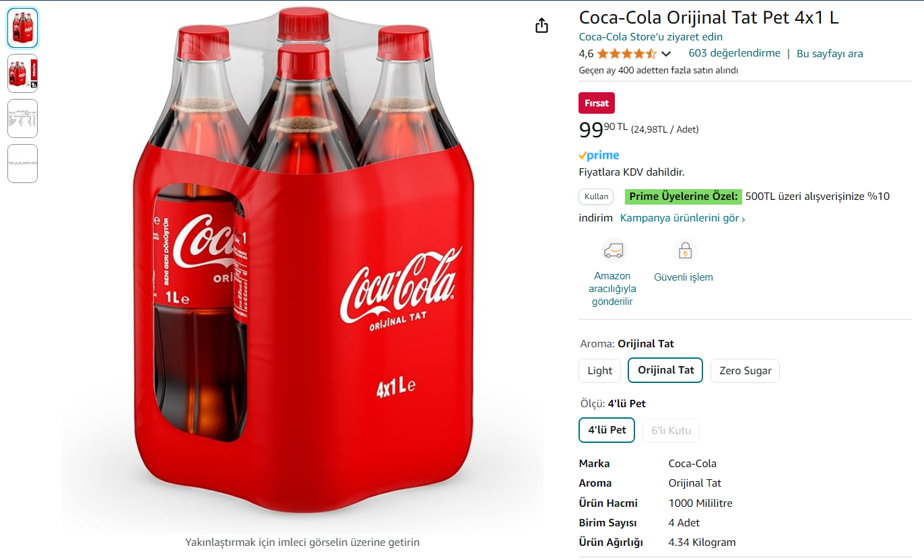Open the 603 değerlendirme reviews link
Viewport: 924px width, 560px height.
pos(734,53)
